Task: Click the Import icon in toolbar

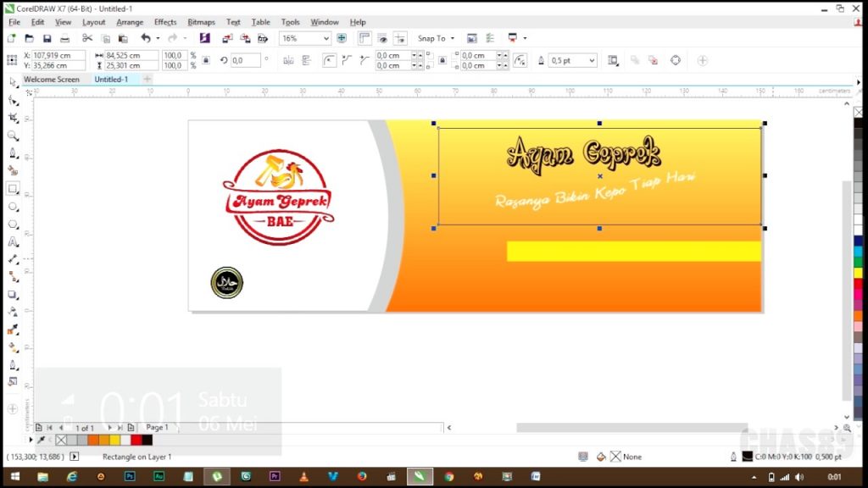Action: pos(227,38)
